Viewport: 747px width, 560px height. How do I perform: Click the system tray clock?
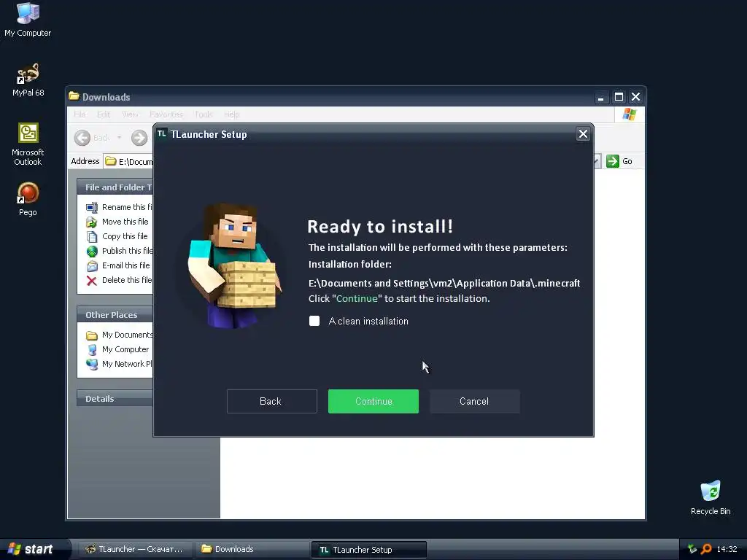pos(727,549)
